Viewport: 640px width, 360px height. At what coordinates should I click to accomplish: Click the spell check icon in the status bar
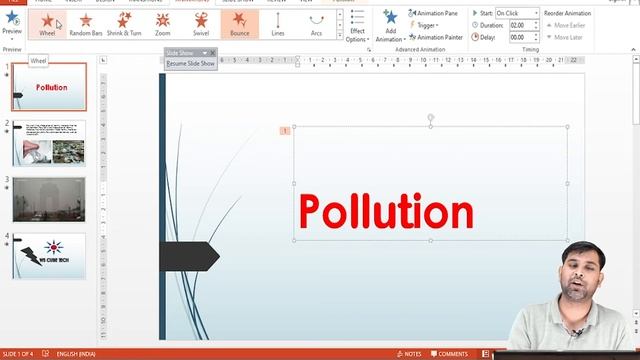point(45,353)
